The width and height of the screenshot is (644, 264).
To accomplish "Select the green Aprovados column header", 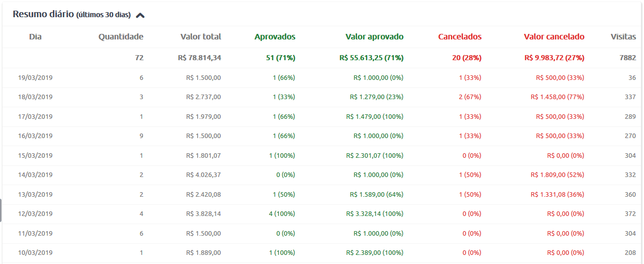I will coord(275,36).
